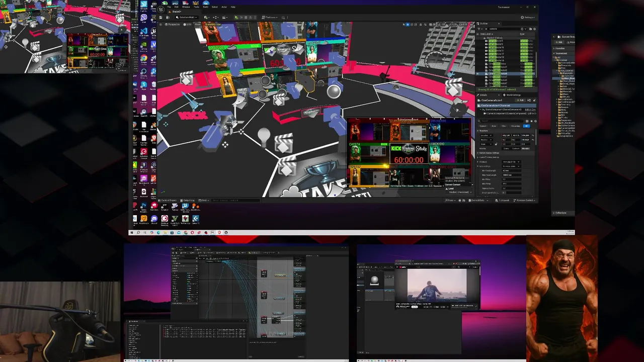The image size is (644, 362).
Task: Open the Window menu
Action: tap(186, 7)
